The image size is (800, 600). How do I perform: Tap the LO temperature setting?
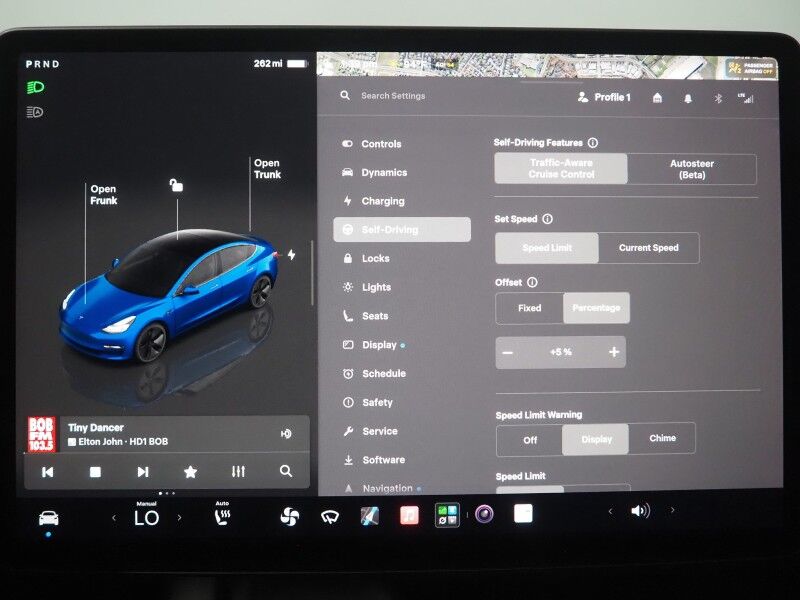(x=146, y=518)
